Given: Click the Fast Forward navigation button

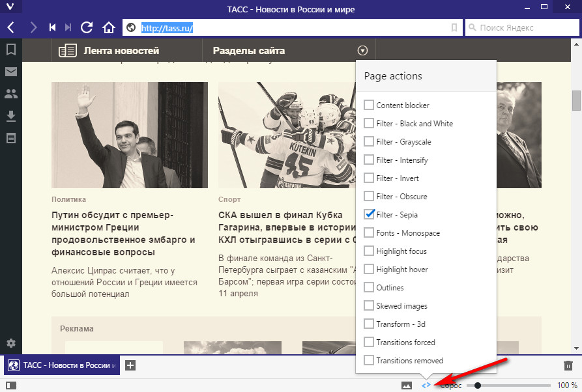Looking at the screenshot, I should (68, 27).
